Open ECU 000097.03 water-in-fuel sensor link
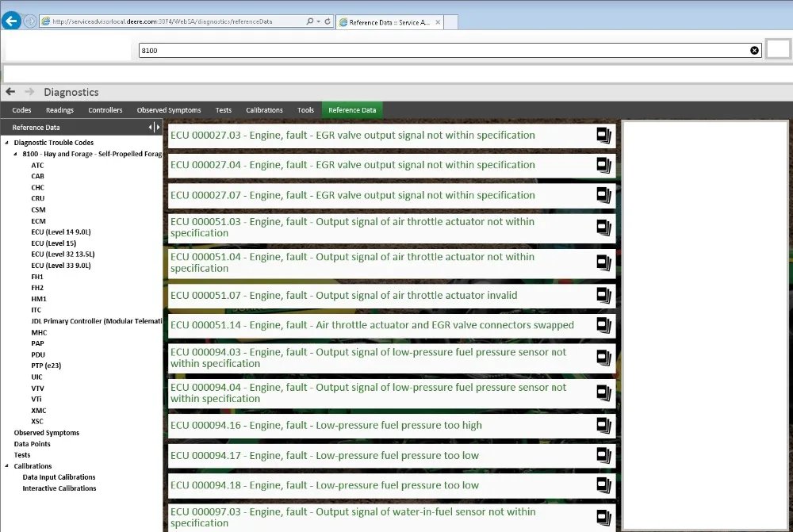The image size is (793, 532). click(x=353, y=518)
